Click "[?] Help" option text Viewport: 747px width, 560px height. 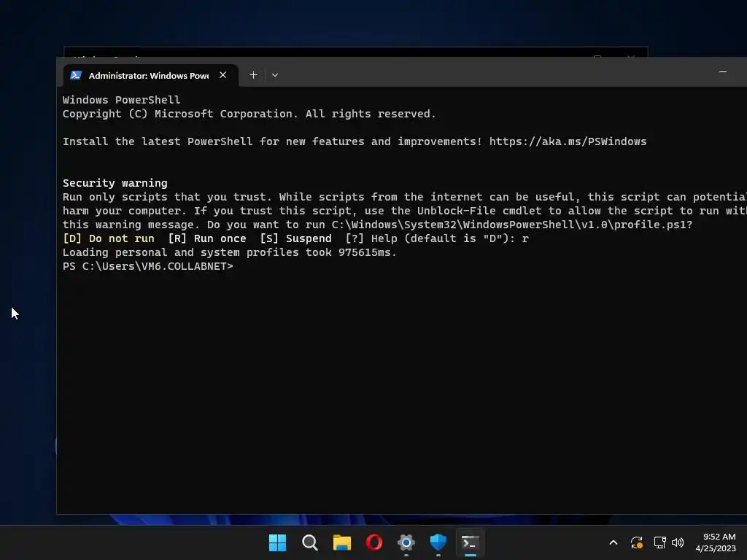tap(371, 238)
